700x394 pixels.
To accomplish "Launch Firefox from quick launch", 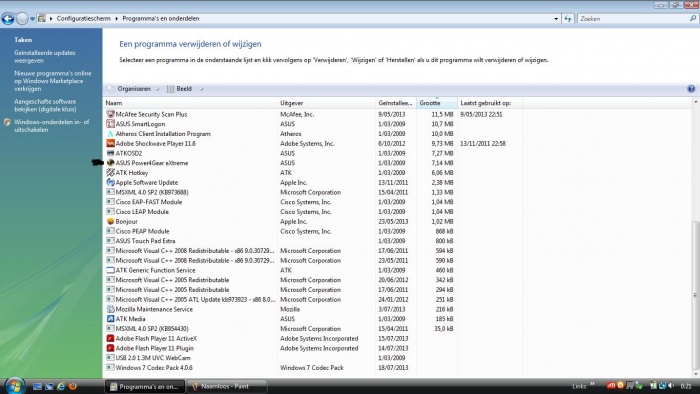I will pyautogui.click(x=72, y=386).
